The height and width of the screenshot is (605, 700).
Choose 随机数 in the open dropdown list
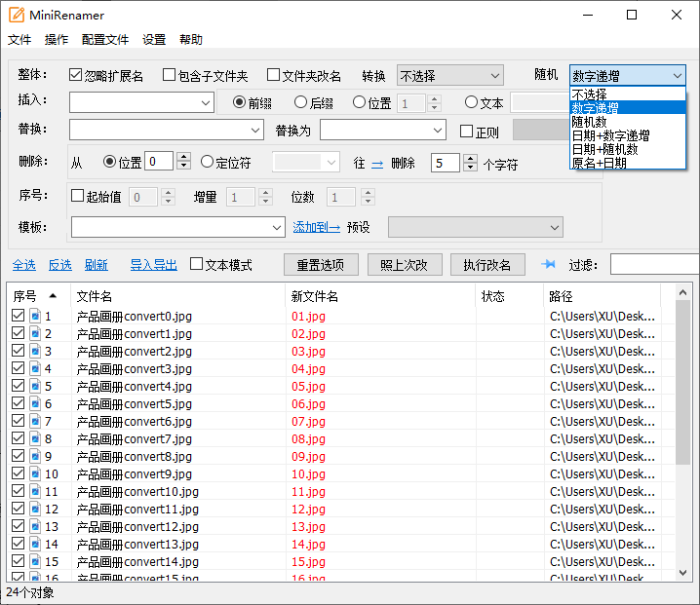(x=628, y=122)
